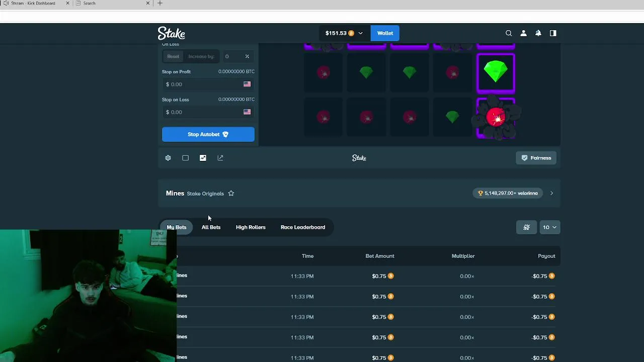The image size is (644, 362).
Task: Click the Stake logo in the header
Action: [172, 33]
